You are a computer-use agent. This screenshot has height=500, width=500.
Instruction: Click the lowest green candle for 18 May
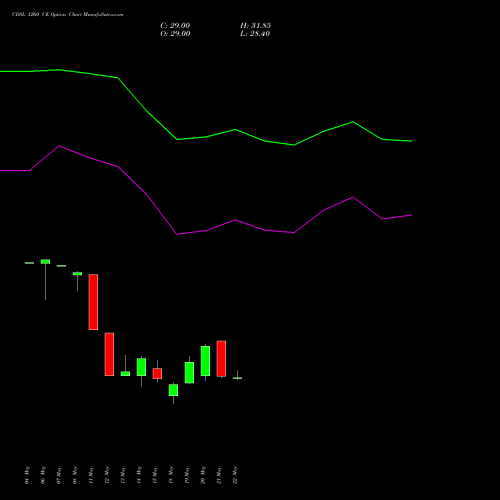pos(173,390)
